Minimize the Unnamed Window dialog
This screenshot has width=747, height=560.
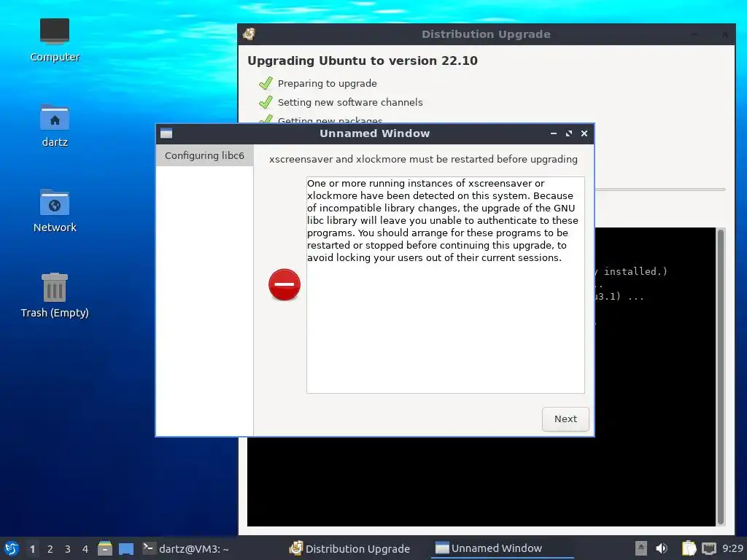pos(554,134)
